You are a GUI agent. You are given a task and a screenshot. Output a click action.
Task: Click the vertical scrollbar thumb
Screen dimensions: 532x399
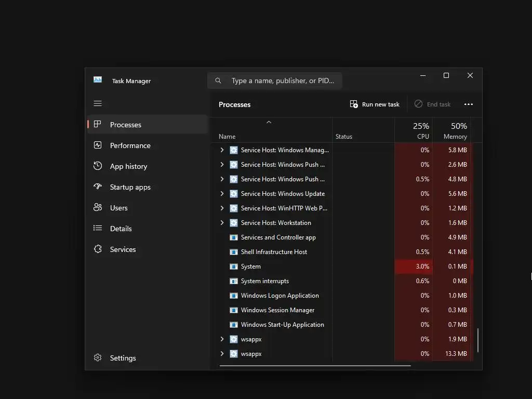[x=478, y=340]
